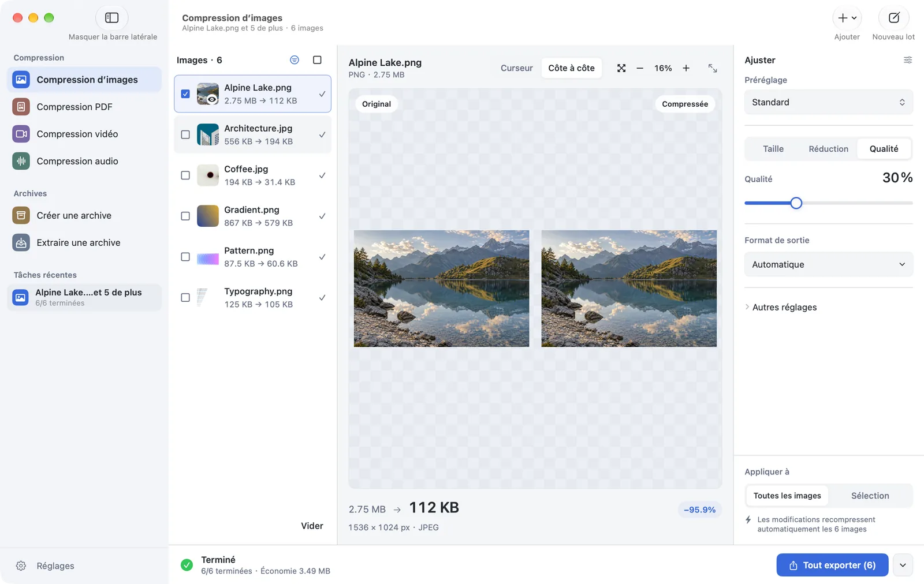Click checkmark status on Gradient.png row
The height and width of the screenshot is (584, 924).
tap(322, 216)
